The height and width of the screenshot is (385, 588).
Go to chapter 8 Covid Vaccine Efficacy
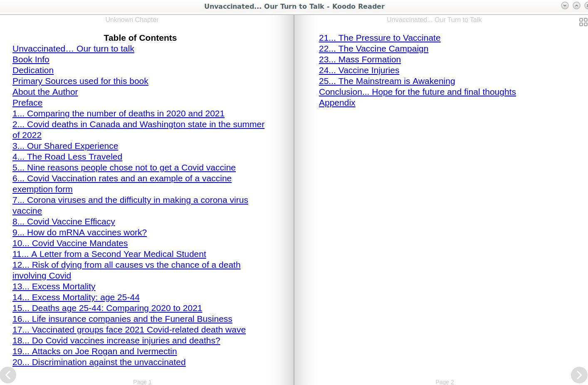click(64, 222)
